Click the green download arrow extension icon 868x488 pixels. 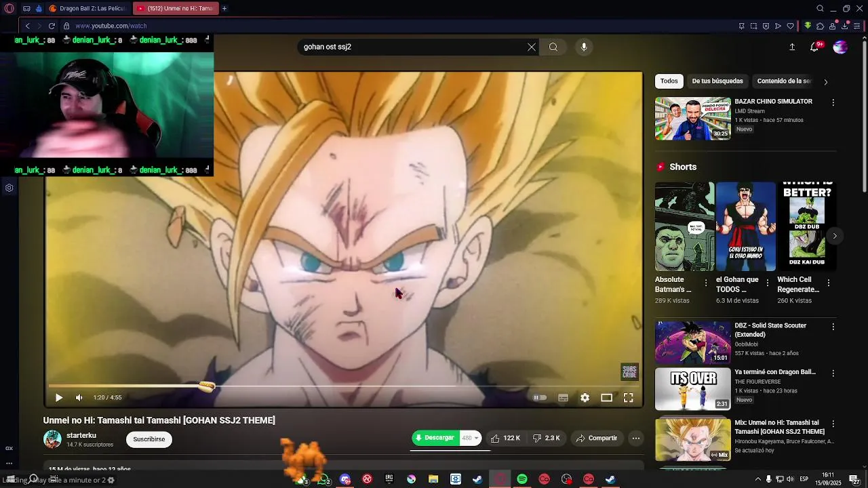tap(808, 26)
